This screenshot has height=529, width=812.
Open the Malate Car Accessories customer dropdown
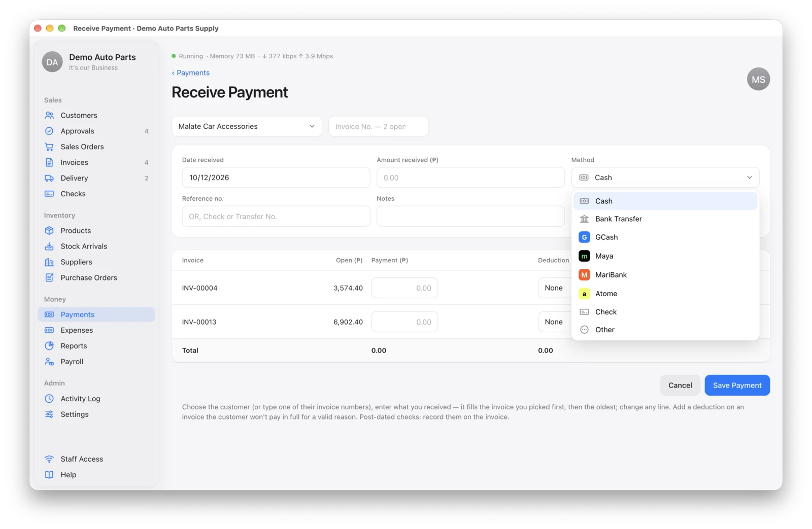[x=247, y=127]
